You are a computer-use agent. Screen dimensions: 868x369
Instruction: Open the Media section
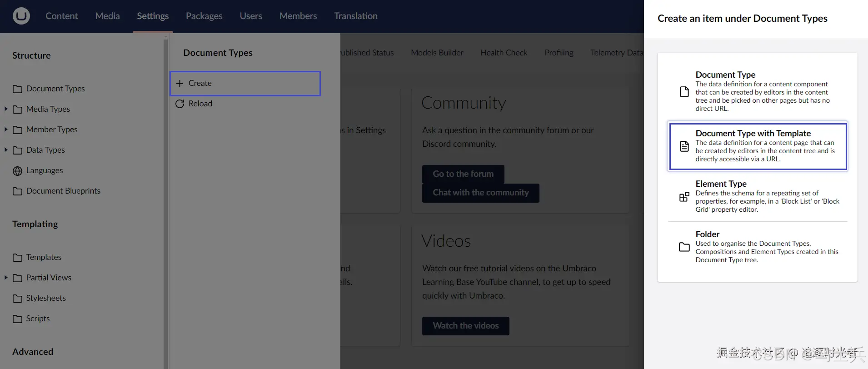(x=108, y=16)
